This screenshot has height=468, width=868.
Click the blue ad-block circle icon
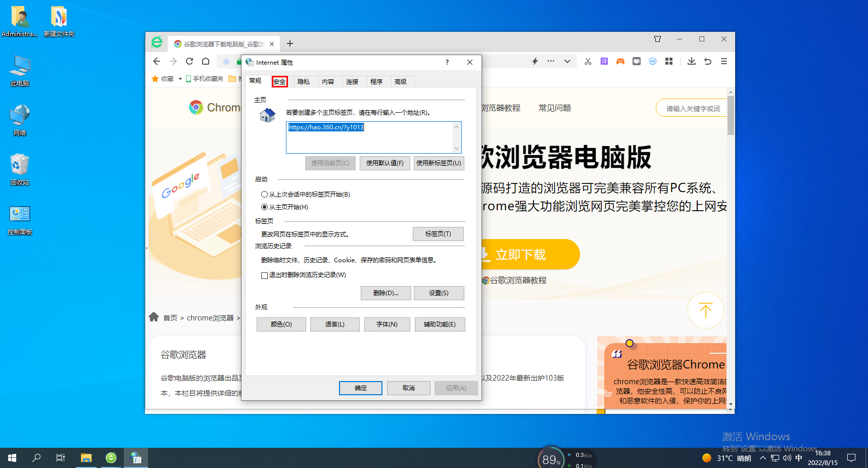(653, 61)
